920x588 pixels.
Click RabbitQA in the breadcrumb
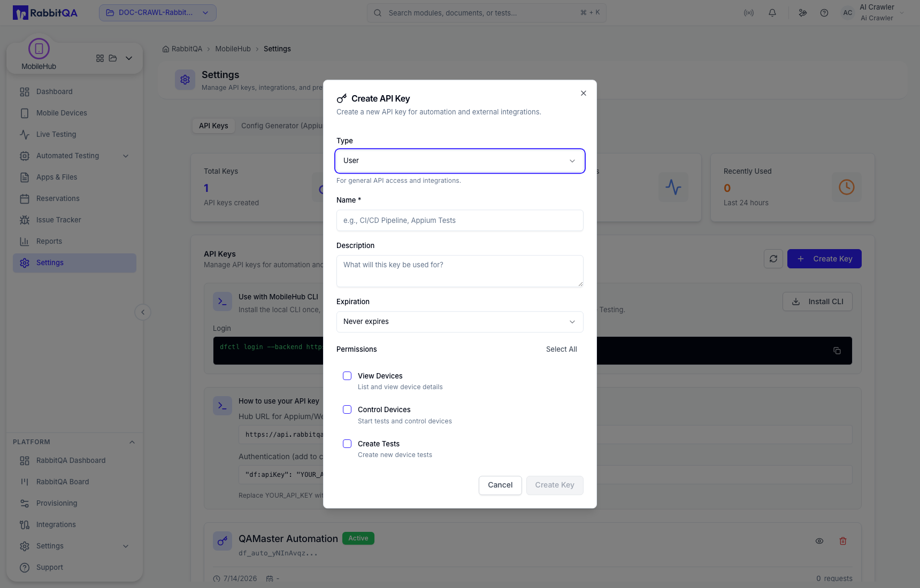pyautogui.click(x=187, y=49)
